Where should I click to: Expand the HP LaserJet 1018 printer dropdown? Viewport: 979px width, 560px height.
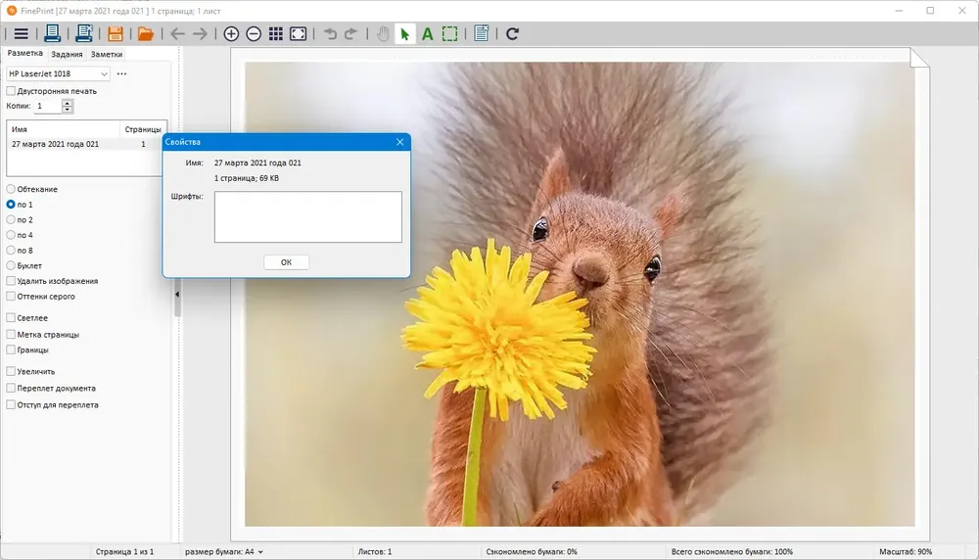[x=58, y=73]
